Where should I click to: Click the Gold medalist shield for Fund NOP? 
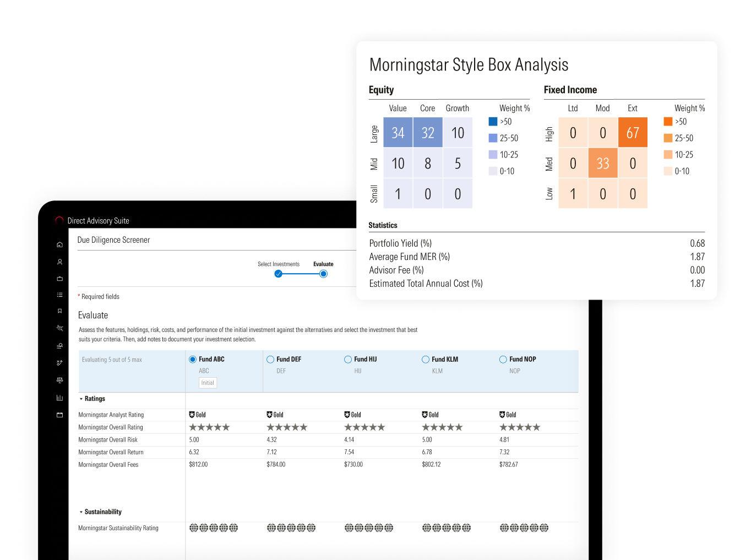502,415
